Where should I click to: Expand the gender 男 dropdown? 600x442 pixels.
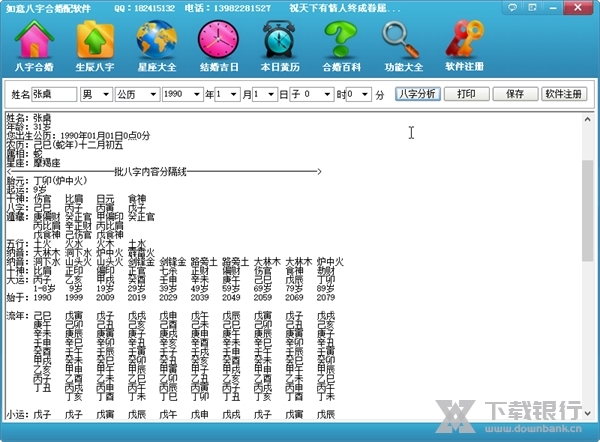[106, 94]
